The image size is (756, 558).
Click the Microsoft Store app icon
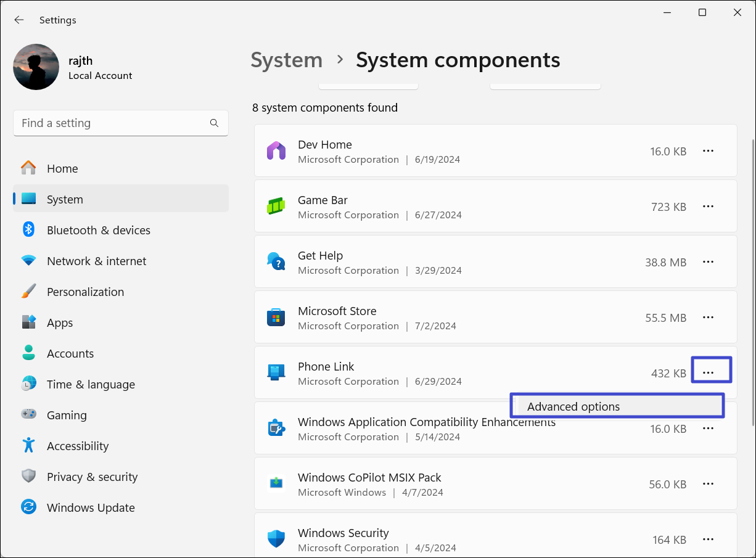point(276,318)
